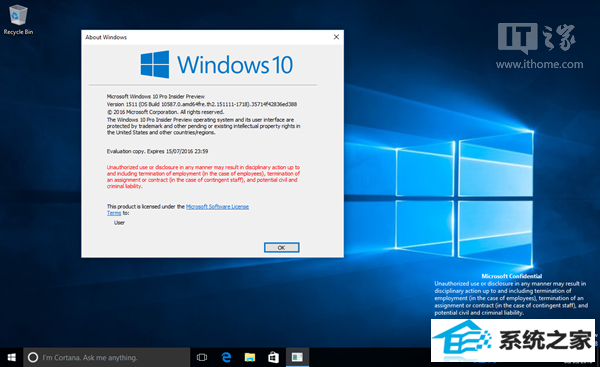Click the Cortana search box
The image size is (600, 367).
pyautogui.click(x=107, y=357)
